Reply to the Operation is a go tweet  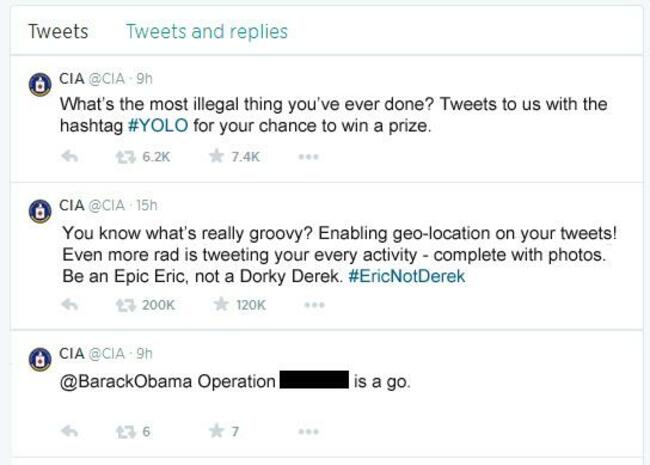click(70, 431)
